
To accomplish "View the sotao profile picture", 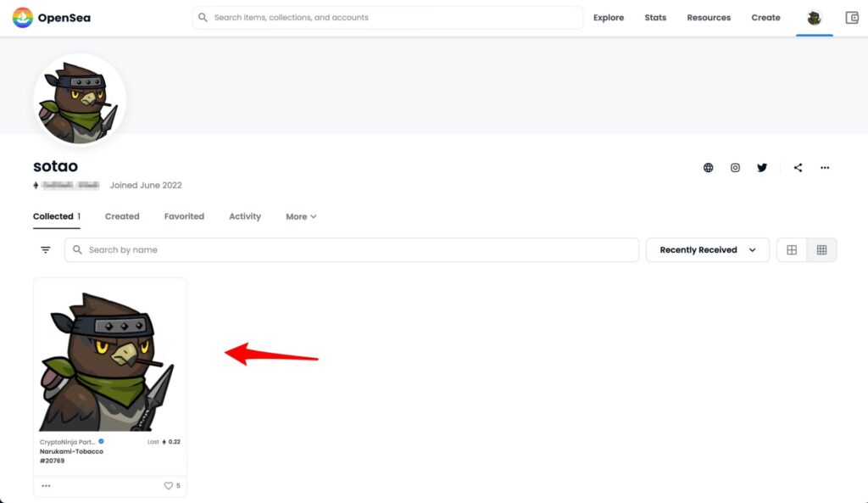I will click(80, 100).
